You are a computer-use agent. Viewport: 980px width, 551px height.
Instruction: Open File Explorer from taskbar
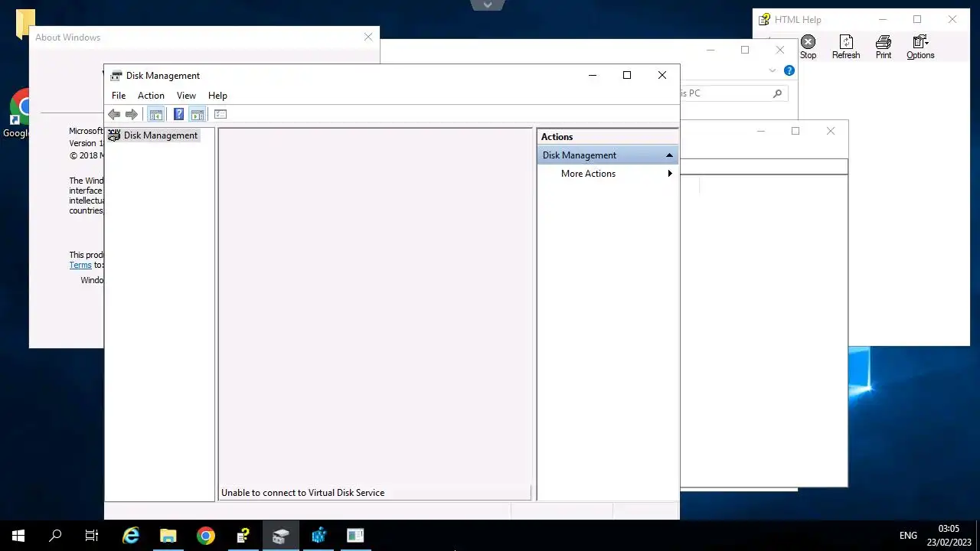(x=168, y=536)
